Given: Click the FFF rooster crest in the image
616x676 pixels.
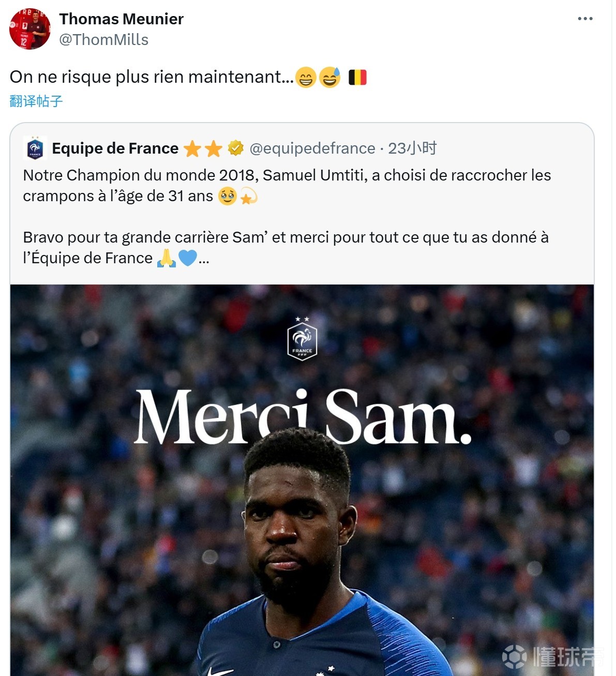Looking at the screenshot, I should pyautogui.click(x=302, y=339).
